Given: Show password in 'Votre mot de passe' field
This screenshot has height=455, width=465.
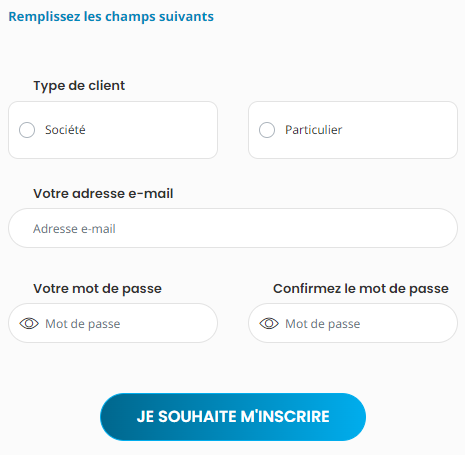Looking at the screenshot, I should (29, 323).
